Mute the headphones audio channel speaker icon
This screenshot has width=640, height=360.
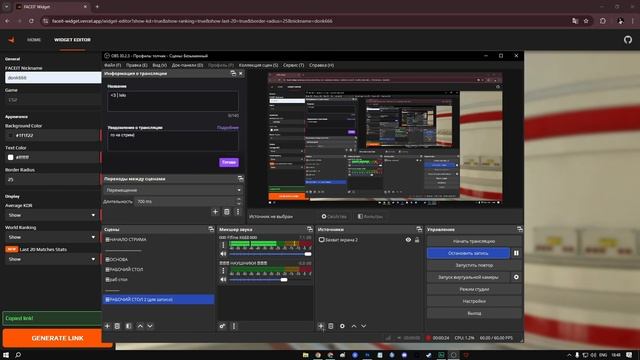click(x=223, y=280)
